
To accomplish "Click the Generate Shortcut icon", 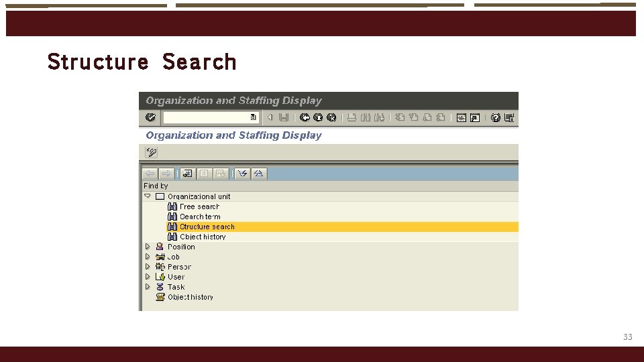I will [475, 118].
